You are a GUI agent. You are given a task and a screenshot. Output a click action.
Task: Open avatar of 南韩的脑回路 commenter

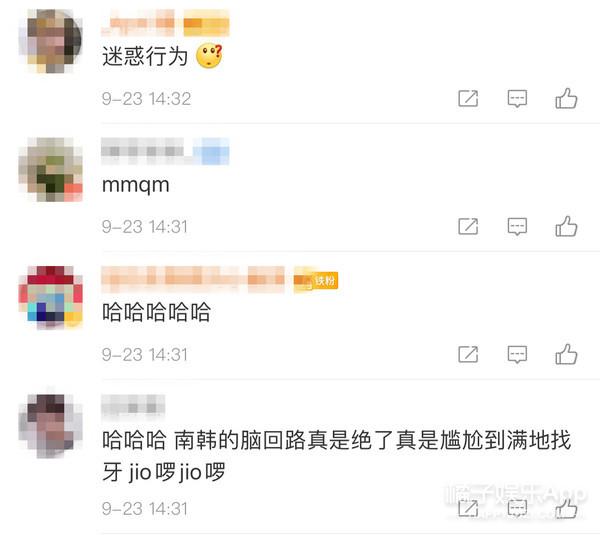point(50,426)
